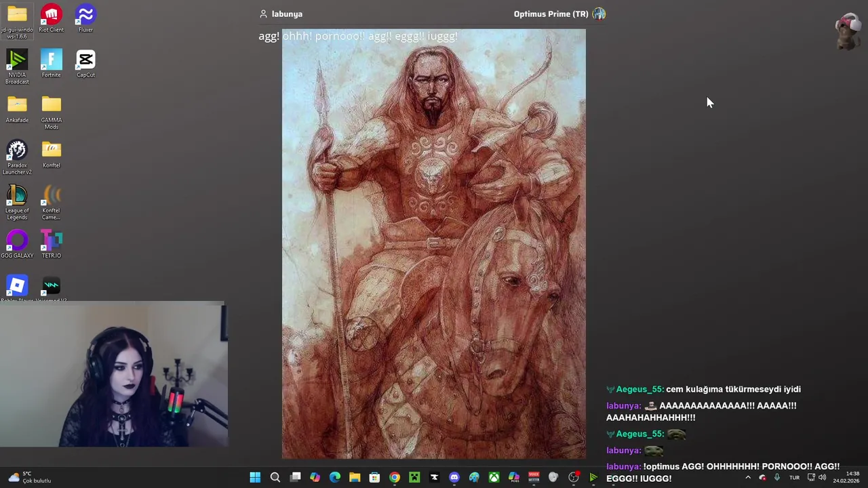Click the Optimus Prime (TR) label

(x=551, y=14)
